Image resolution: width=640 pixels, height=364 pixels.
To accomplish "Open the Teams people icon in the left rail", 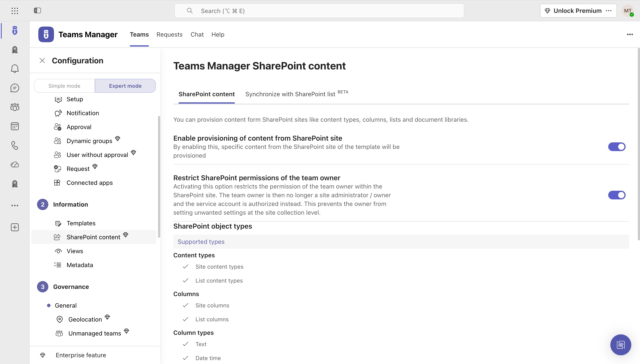I will pyautogui.click(x=15, y=107).
